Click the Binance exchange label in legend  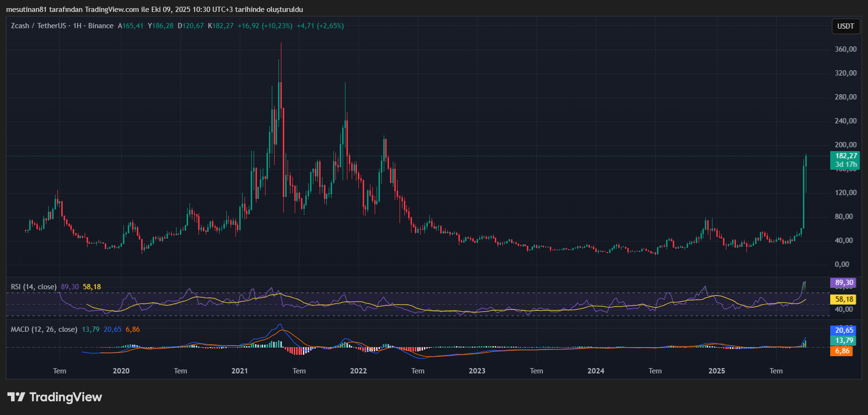[x=100, y=26]
